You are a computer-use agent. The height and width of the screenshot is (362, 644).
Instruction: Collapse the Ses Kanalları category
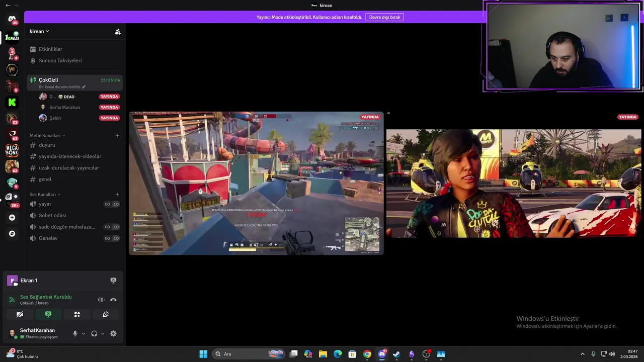pyautogui.click(x=45, y=195)
